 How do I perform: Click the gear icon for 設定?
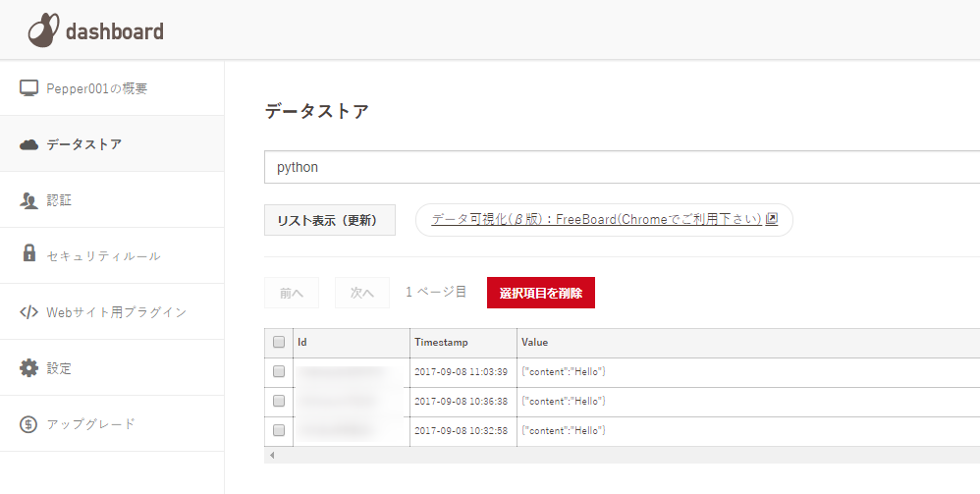tap(29, 368)
